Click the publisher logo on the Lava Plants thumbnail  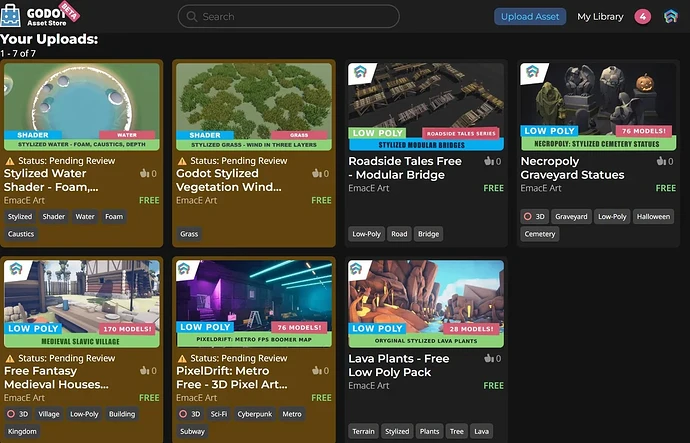pos(356,268)
